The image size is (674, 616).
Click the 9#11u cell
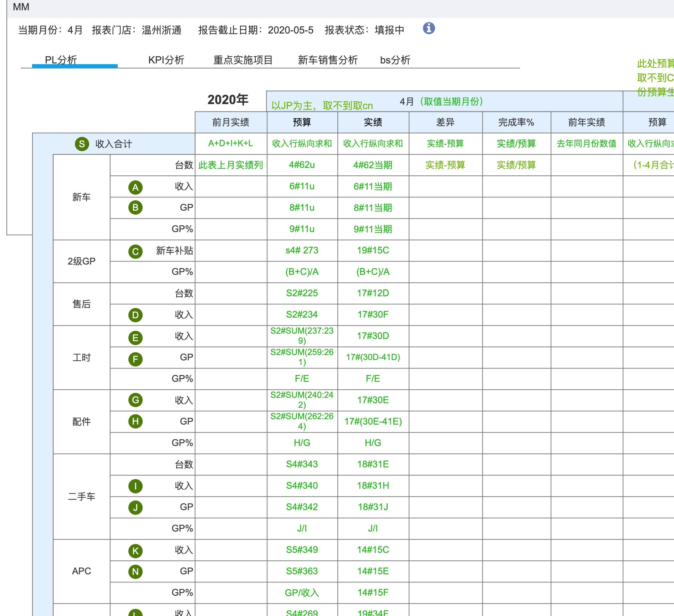(302, 229)
